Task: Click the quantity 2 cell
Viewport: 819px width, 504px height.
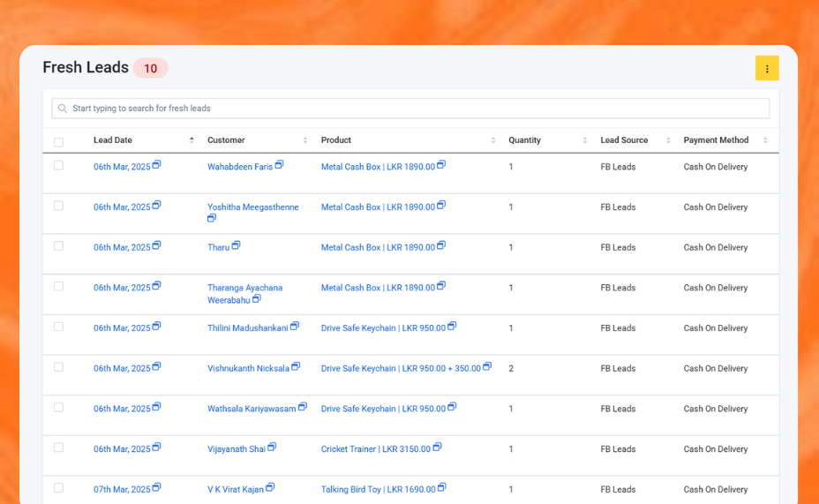Action: coord(511,369)
